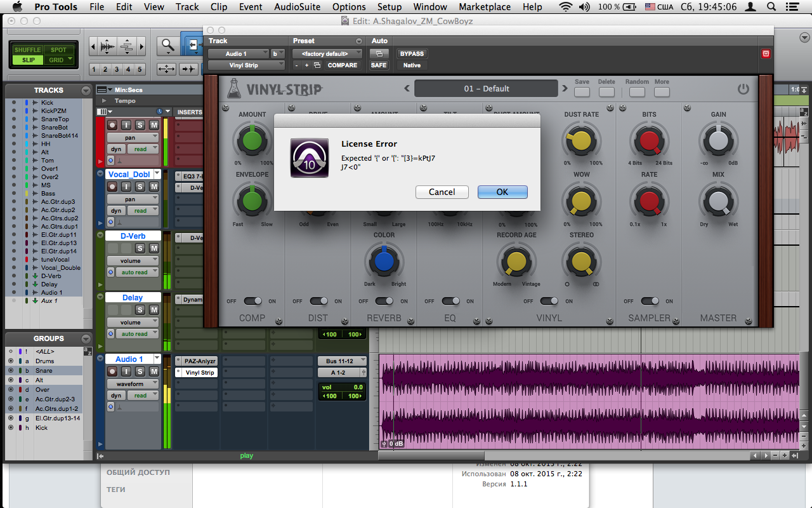Click the COMP AMOUNT green knob
Viewport: 812px width, 508px height.
pyautogui.click(x=252, y=141)
